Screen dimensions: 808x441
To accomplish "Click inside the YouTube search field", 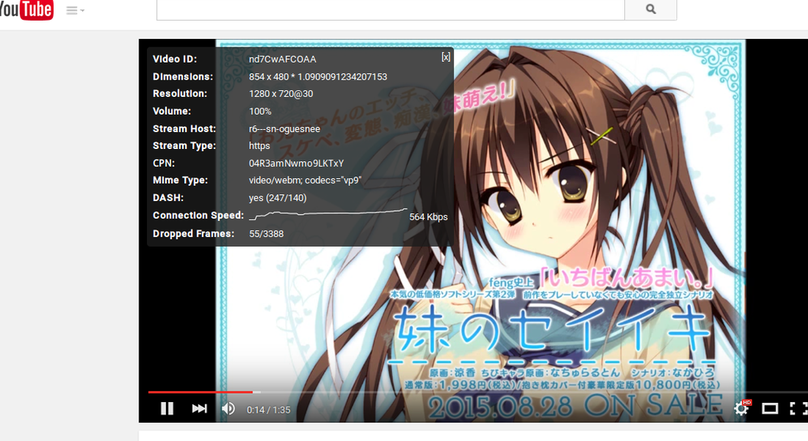I will (x=390, y=9).
